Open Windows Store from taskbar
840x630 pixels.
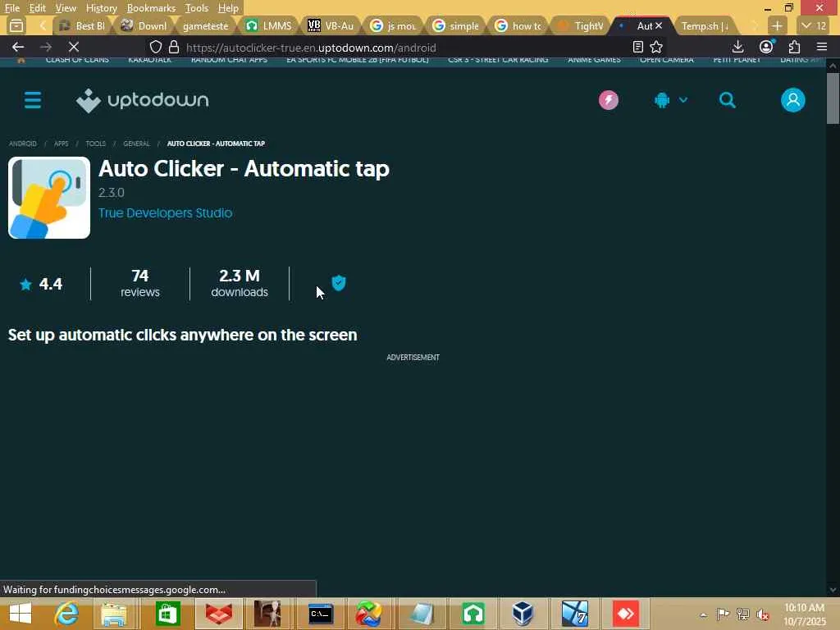167,614
